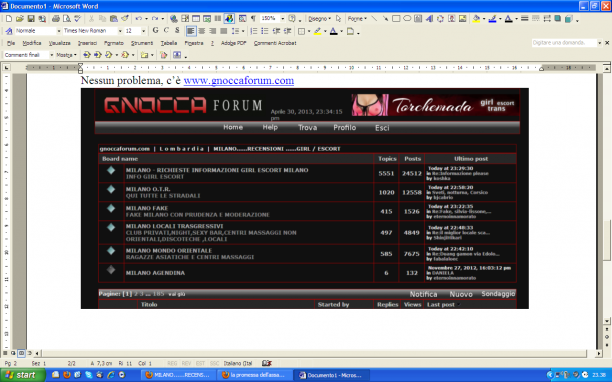
Task: Undo the last action
Action: pos(139,18)
